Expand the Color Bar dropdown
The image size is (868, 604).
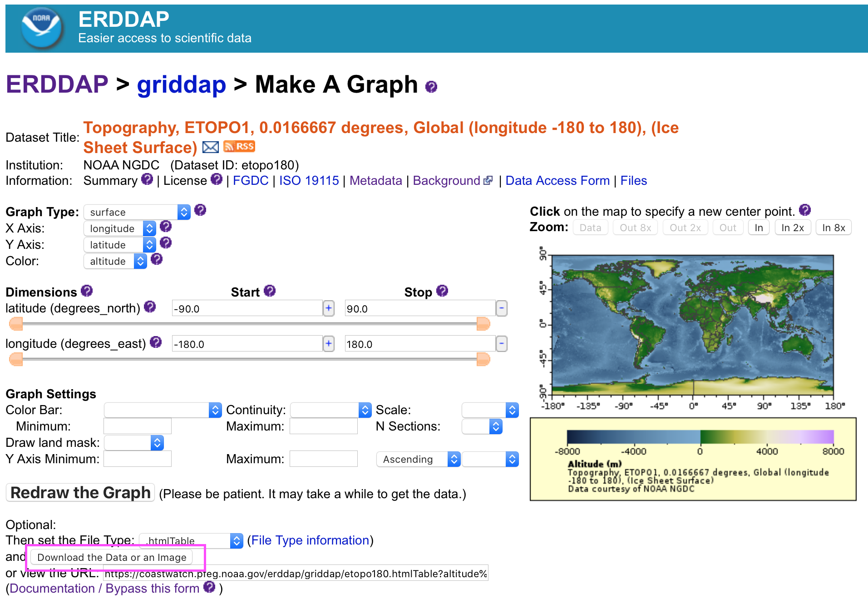[x=163, y=410]
